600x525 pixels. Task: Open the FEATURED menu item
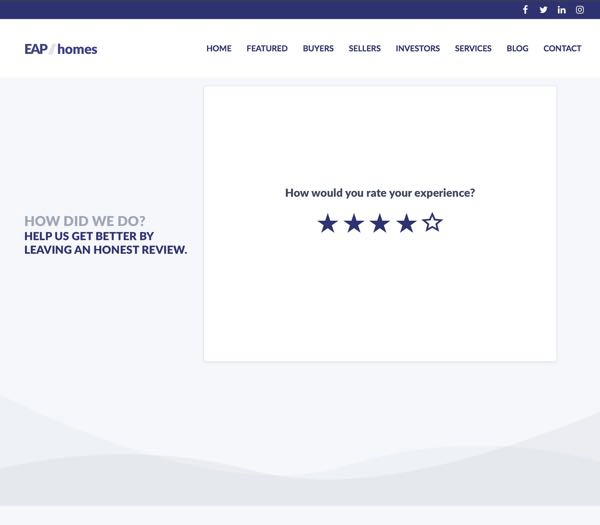click(x=267, y=49)
